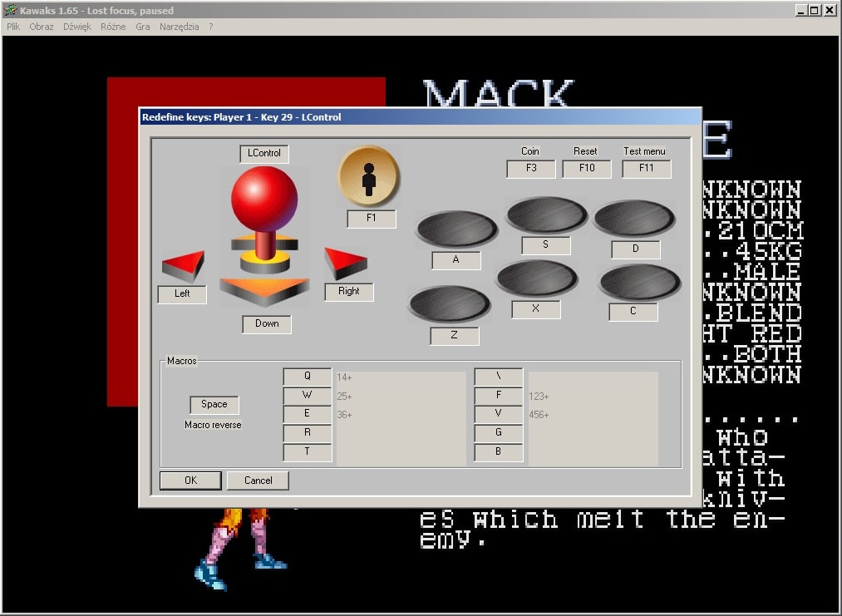The width and height of the screenshot is (842, 616).
Task: Click the Reset key field F10
Action: point(586,169)
